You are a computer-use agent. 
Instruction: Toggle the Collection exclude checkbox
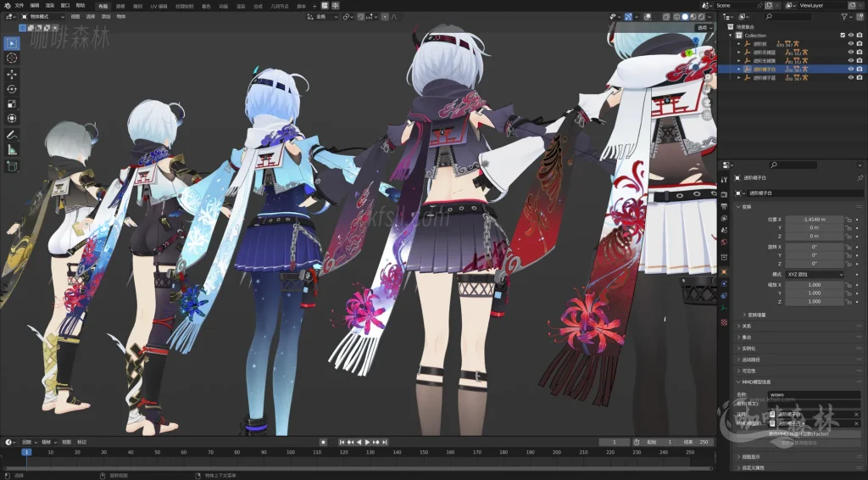(x=843, y=35)
